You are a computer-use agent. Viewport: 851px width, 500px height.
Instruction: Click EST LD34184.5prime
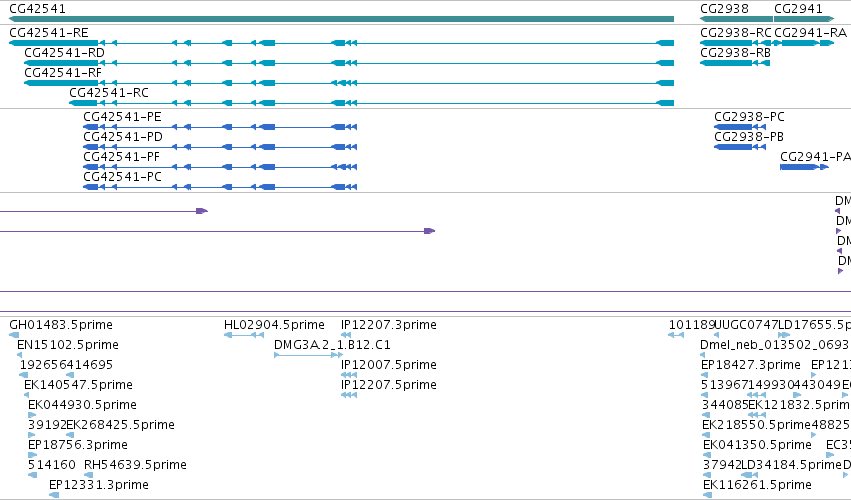[791, 465]
